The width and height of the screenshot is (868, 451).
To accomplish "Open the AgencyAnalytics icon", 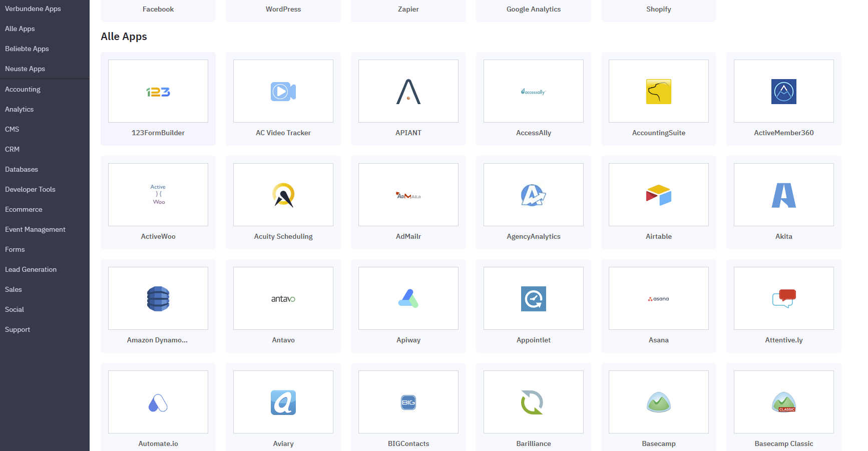I will click(534, 195).
